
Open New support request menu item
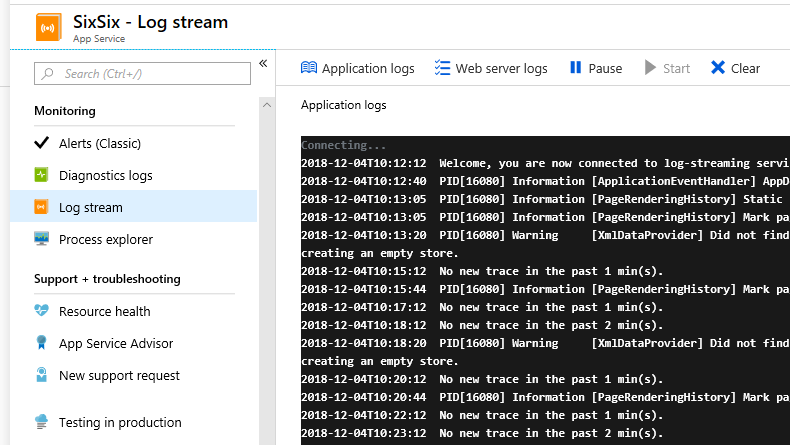coord(134,374)
